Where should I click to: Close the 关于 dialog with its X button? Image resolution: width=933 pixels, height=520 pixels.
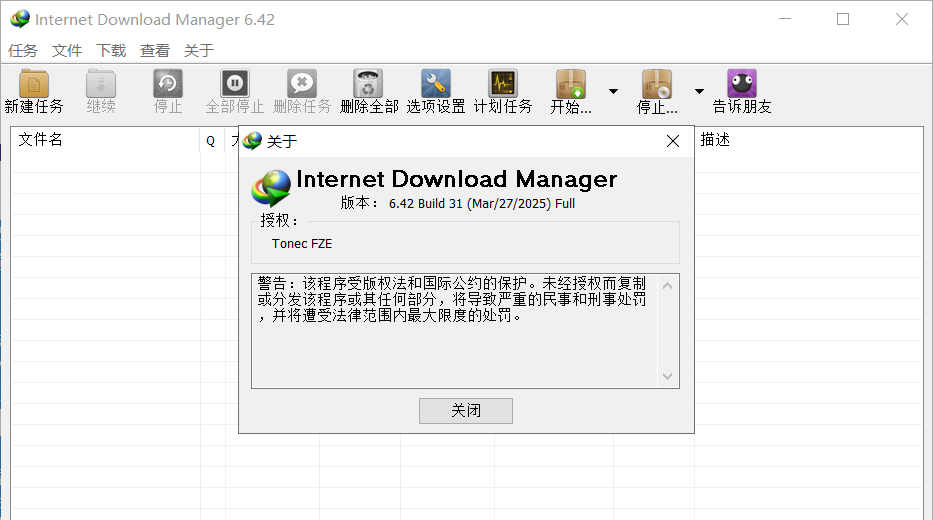click(673, 141)
